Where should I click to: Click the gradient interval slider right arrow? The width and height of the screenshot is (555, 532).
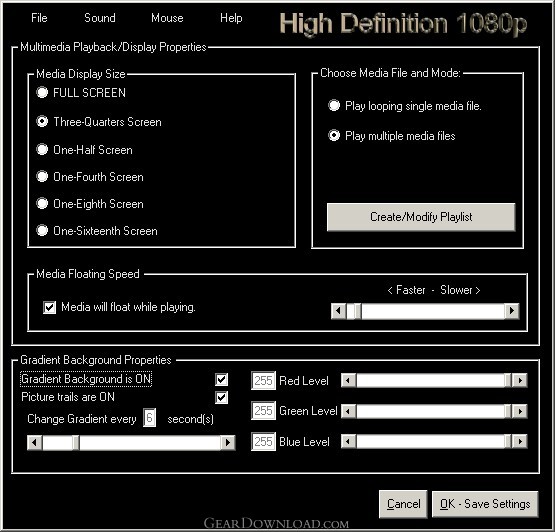(x=228, y=442)
